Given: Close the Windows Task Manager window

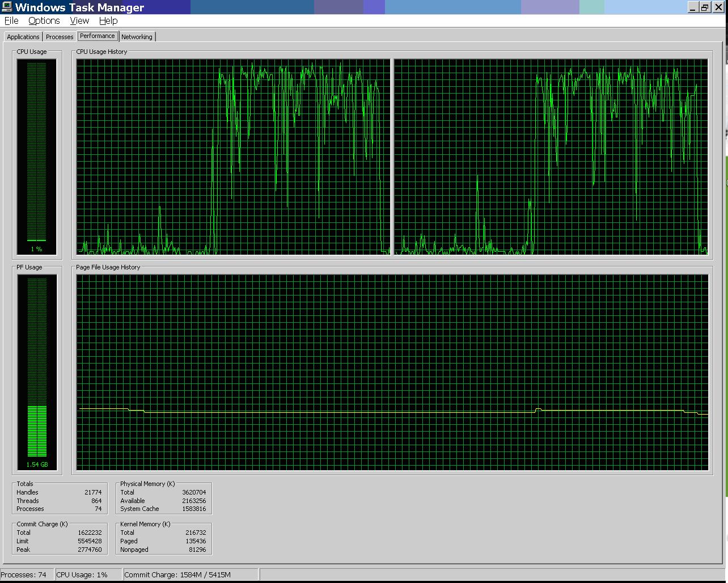Looking at the screenshot, I should (718, 7).
